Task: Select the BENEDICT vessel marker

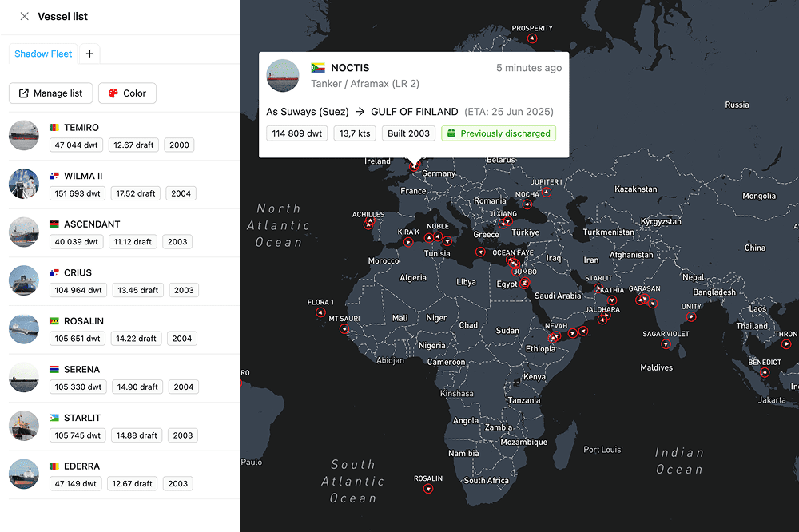Action: [x=765, y=372]
